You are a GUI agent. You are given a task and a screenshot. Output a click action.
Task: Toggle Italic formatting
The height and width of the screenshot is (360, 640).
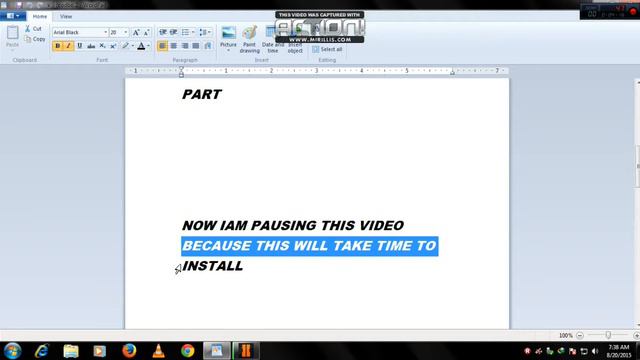tap(69, 46)
